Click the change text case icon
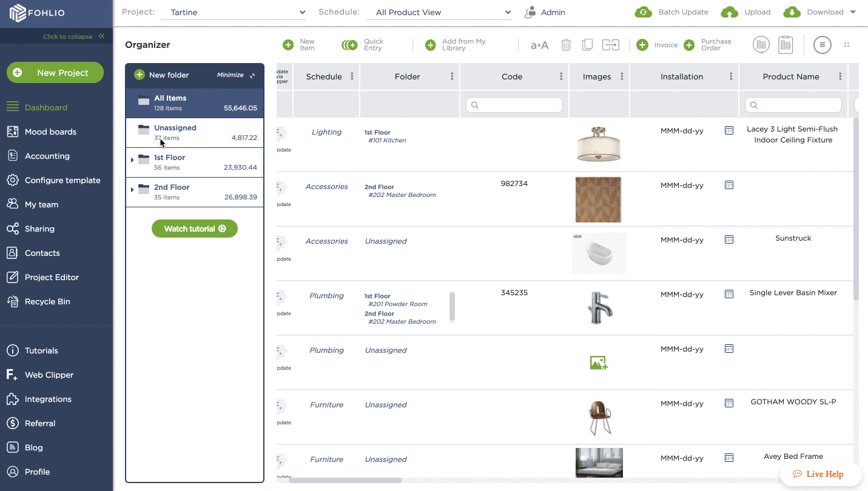Viewport: 868px width, 491px height. 539,45
